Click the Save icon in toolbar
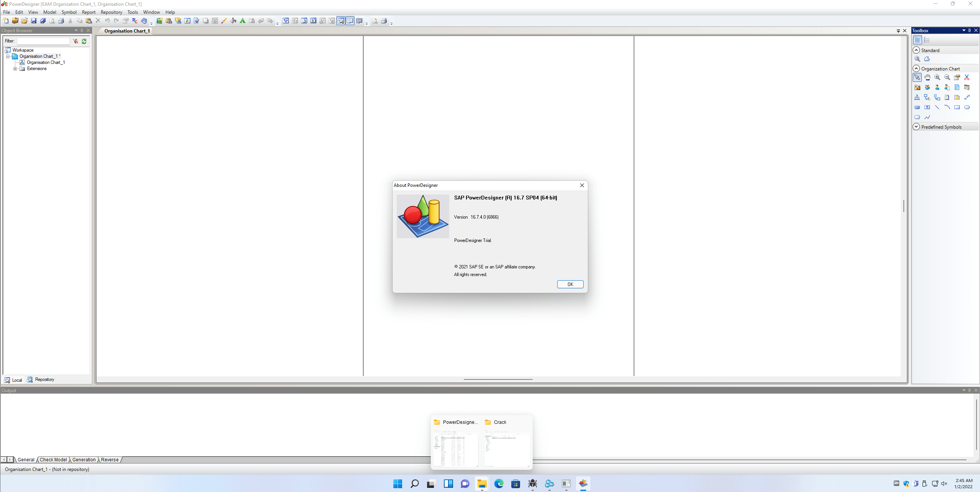 [34, 21]
